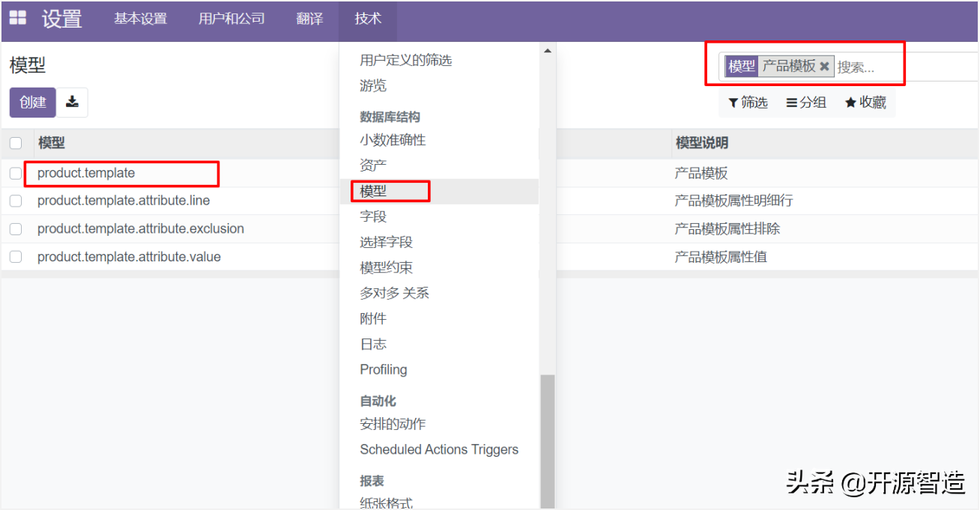Open 日志 menu entry
The image size is (980, 510).
pyautogui.click(x=373, y=344)
